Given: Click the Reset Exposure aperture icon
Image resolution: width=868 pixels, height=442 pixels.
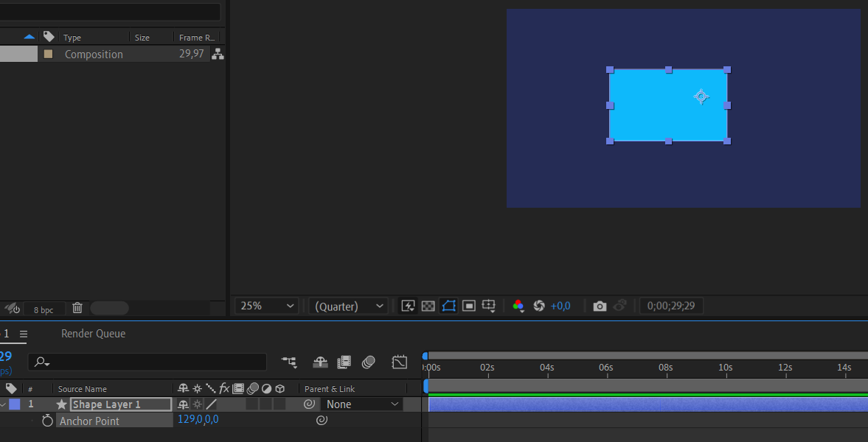Looking at the screenshot, I should (x=539, y=306).
